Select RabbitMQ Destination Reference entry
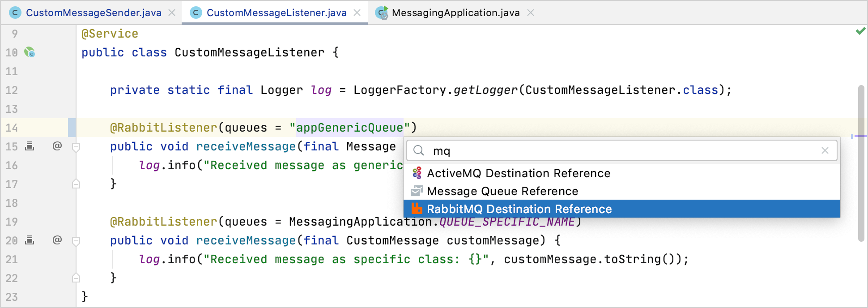The width and height of the screenshot is (868, 308). (519, 209)
